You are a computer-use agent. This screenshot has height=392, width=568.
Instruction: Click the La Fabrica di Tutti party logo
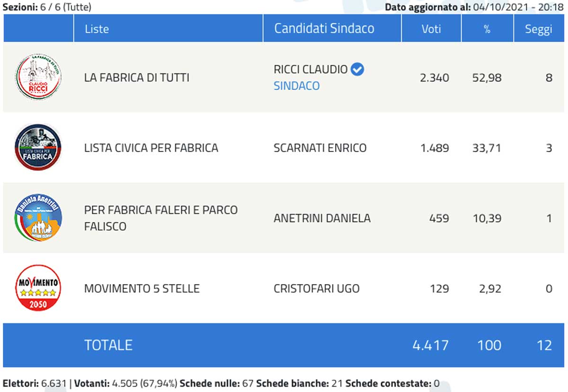tap(38, 77)
